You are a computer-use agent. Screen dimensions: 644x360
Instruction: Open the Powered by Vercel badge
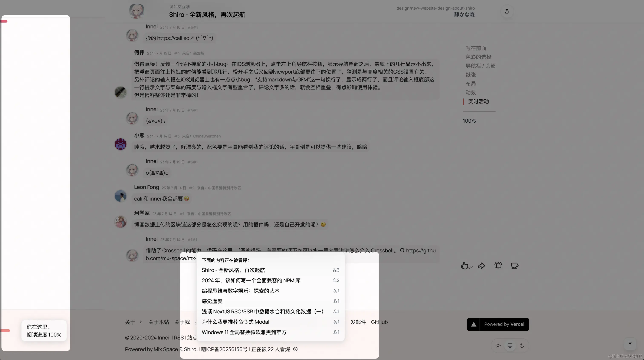[x=498, y=324]
